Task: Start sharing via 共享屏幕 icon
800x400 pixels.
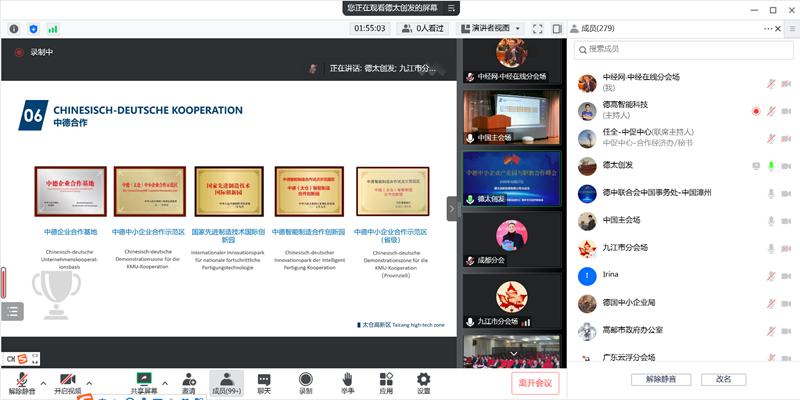Action: tap(143, 379)
